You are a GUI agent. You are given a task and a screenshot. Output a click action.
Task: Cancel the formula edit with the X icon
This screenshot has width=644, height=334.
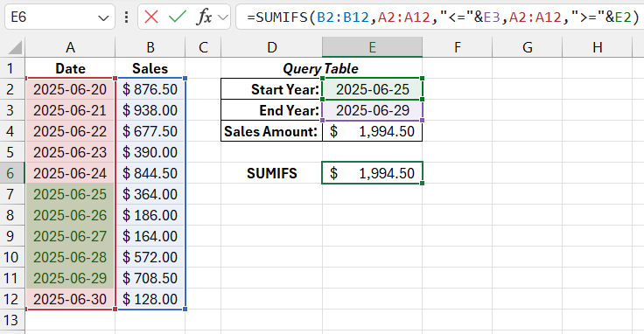[151, 17]
